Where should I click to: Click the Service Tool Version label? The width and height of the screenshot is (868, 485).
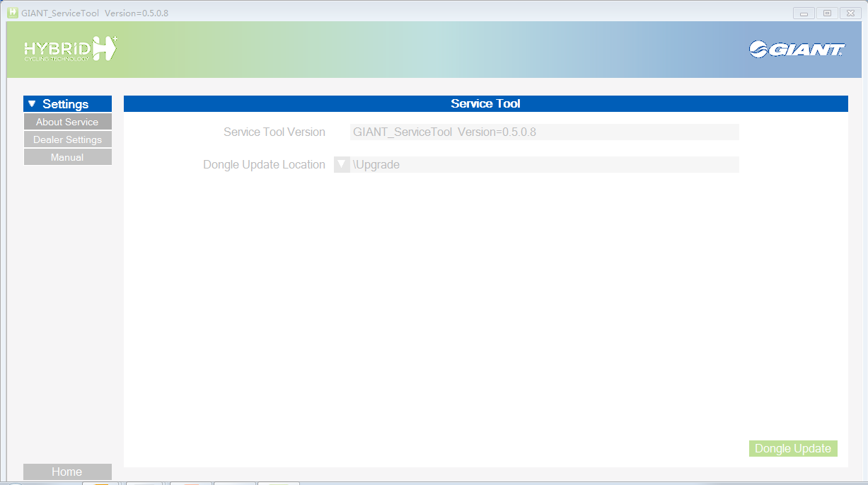point(274,132)
